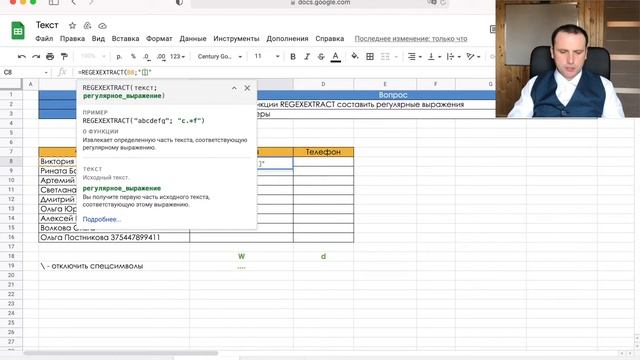The height and width of the screenshot is (360, 640).
Task: Open the Дополнения menu
Action: tap(287, 39)
